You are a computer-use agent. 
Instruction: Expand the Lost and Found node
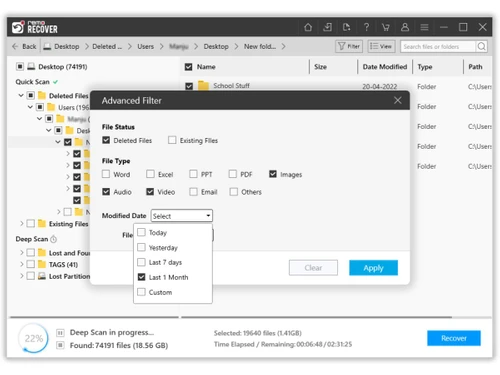[x=22, y=253]
